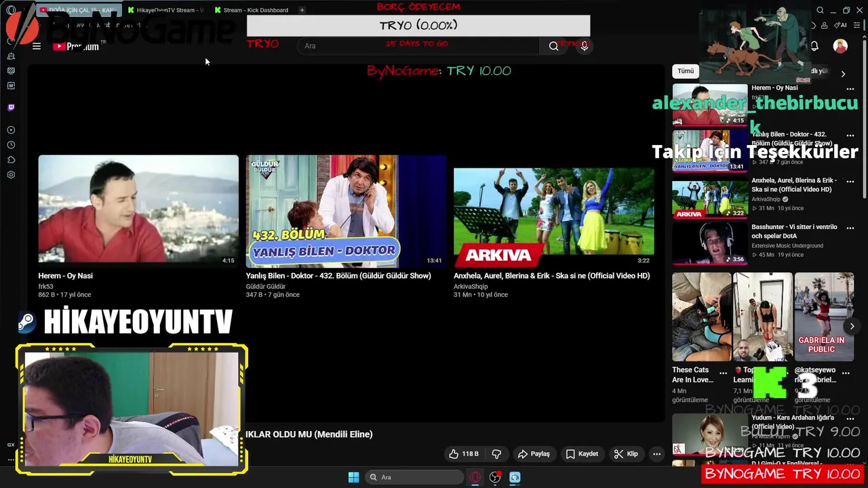Open sidebar Herem thumbnail 4:15
This screenshot has width=868, height=488.
(x=709, y=104)
